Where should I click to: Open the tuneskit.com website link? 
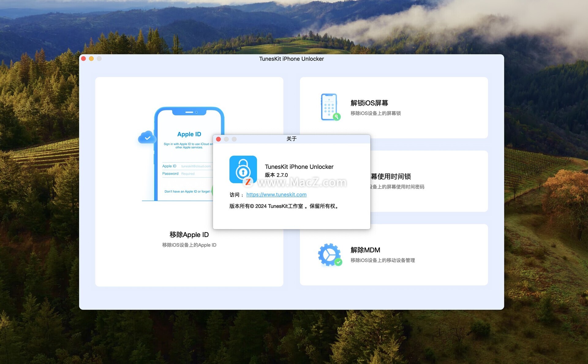coord(276,195)
